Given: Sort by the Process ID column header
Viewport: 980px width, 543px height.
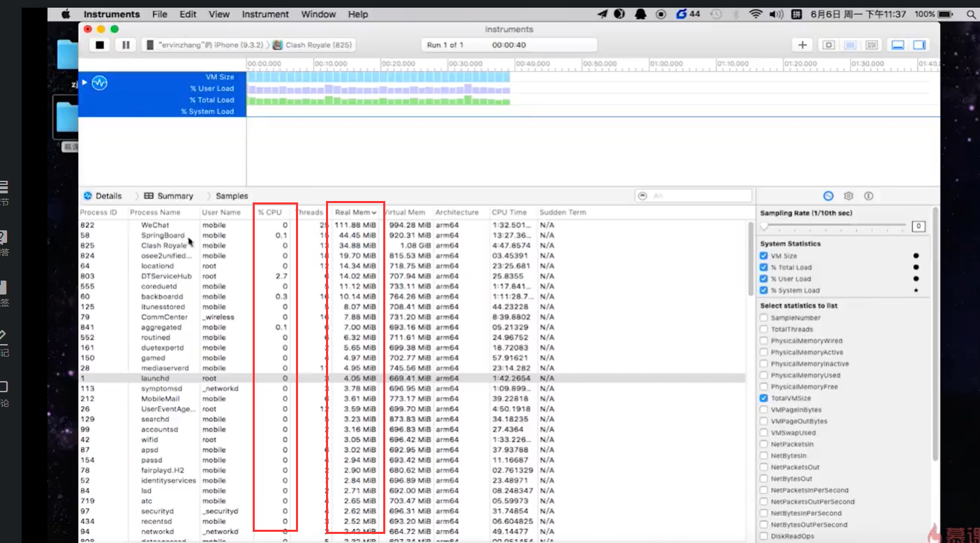Looking at the screenshot, I should pyautogui.click(x=98, y=212).
